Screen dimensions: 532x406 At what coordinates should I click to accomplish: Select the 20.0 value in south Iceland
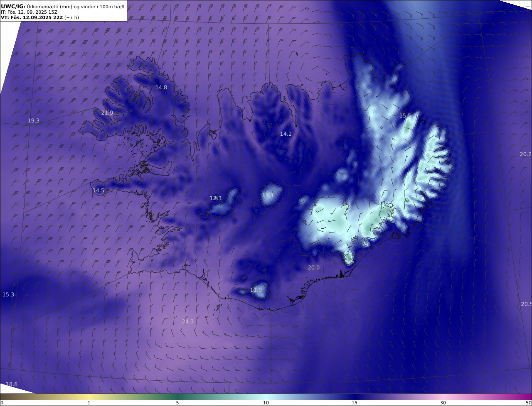point(314,267)
